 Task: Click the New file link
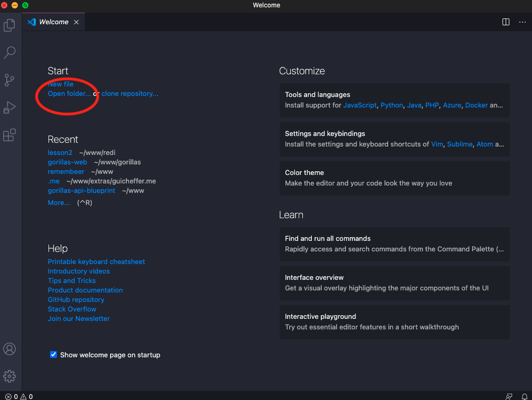(x=61, y=84)
